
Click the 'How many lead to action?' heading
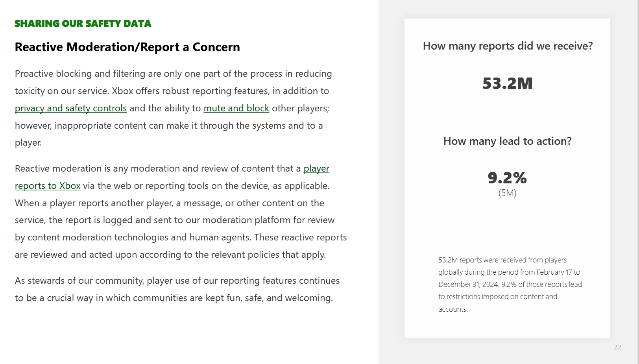pyautogui.click(x=507, y=141)
